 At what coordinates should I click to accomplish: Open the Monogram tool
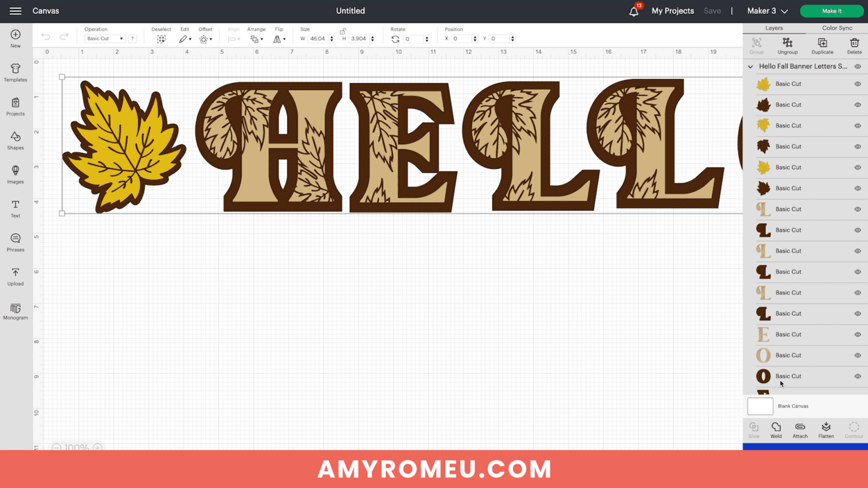pyautogui.click(x=15, y=311)
